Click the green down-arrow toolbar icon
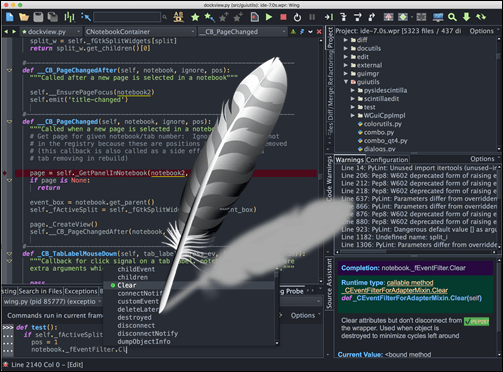503x372 pixels. (x=466, y=17)
